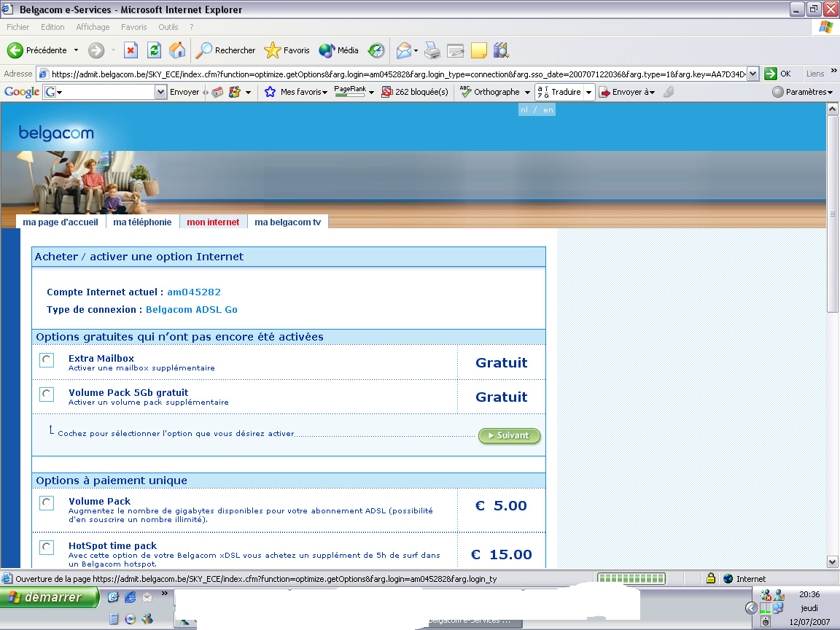Switch to the ma téléphonie tab
Screen dimensions: 840x630
coord(142,222)
